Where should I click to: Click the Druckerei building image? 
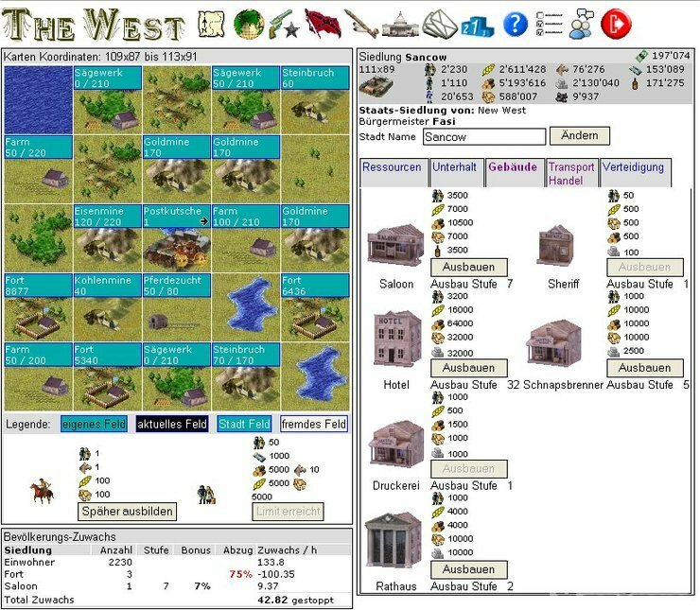(x=396, y=444)
